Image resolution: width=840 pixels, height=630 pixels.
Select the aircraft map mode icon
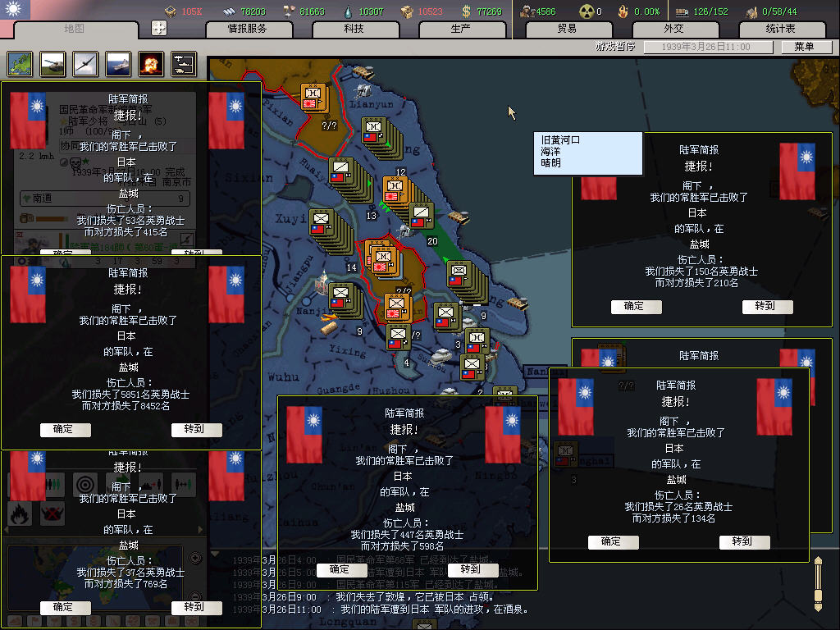click(85, 64)
